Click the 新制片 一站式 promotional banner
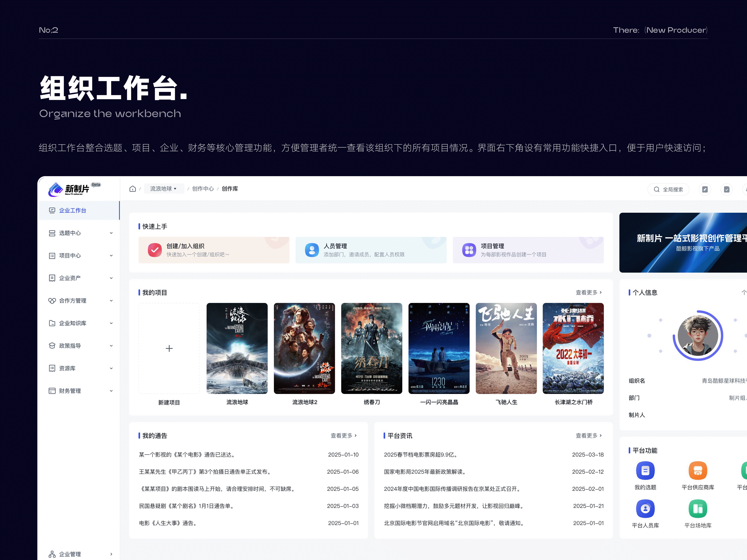747x560 pixels. point(683,243)
